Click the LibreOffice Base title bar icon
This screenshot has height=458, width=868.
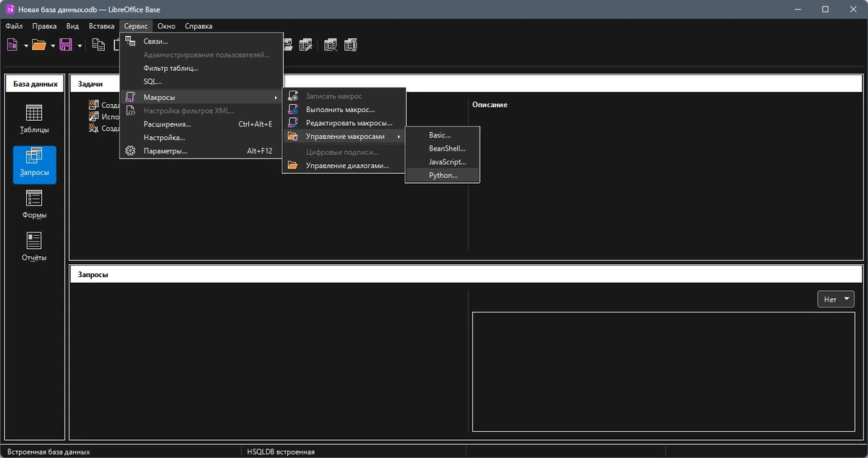click(x=10, y=9)
